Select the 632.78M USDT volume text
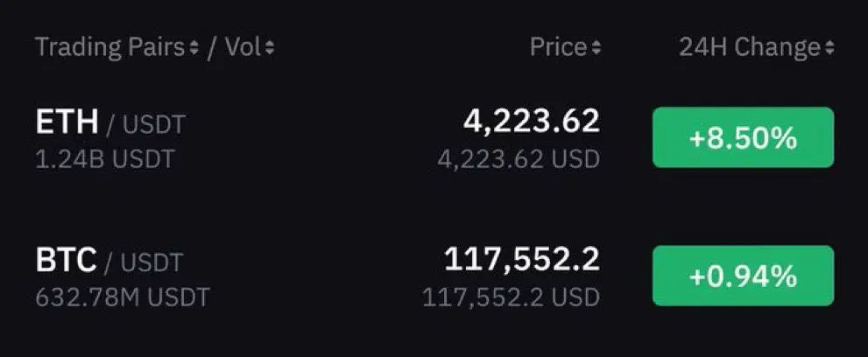This screenshot has width=868, height=357. tap(123, 297)
